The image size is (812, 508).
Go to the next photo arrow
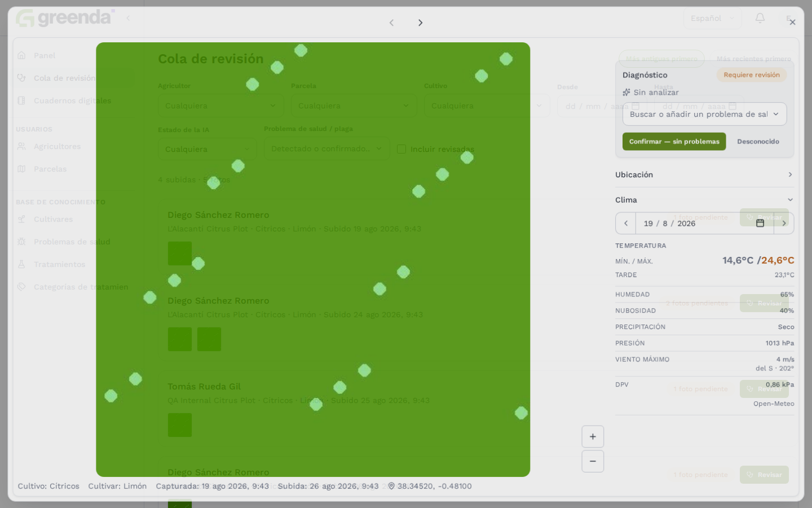pyautogui.click(x=420, y=23)
